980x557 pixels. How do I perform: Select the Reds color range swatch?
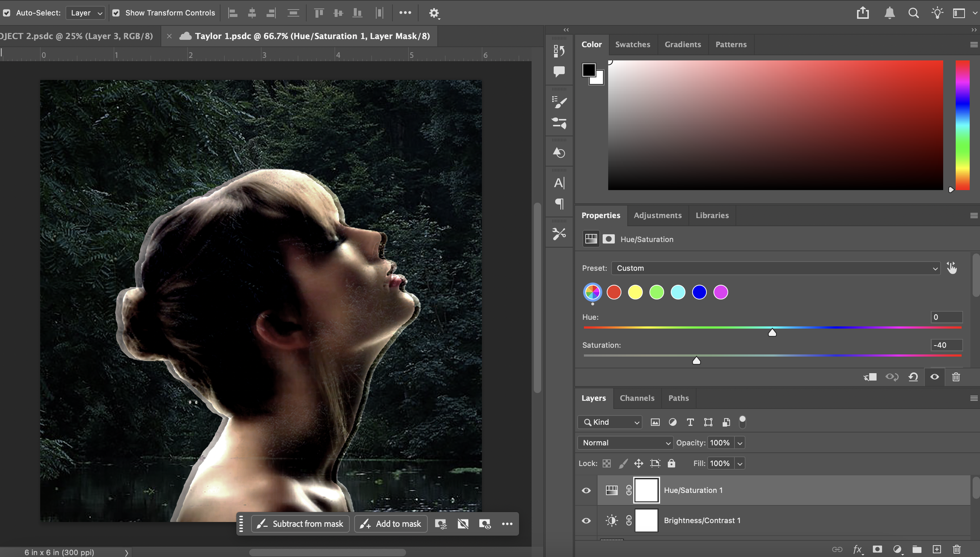(613, 292)
